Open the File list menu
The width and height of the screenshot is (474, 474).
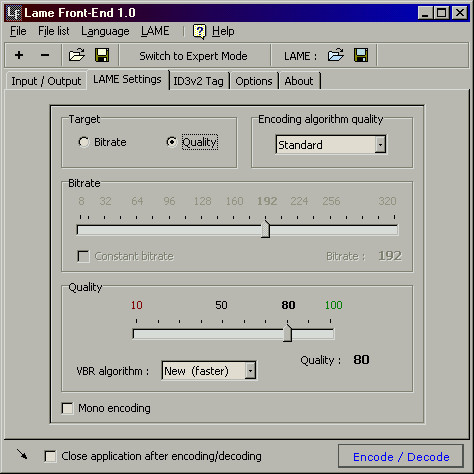[x=54, y=31]
